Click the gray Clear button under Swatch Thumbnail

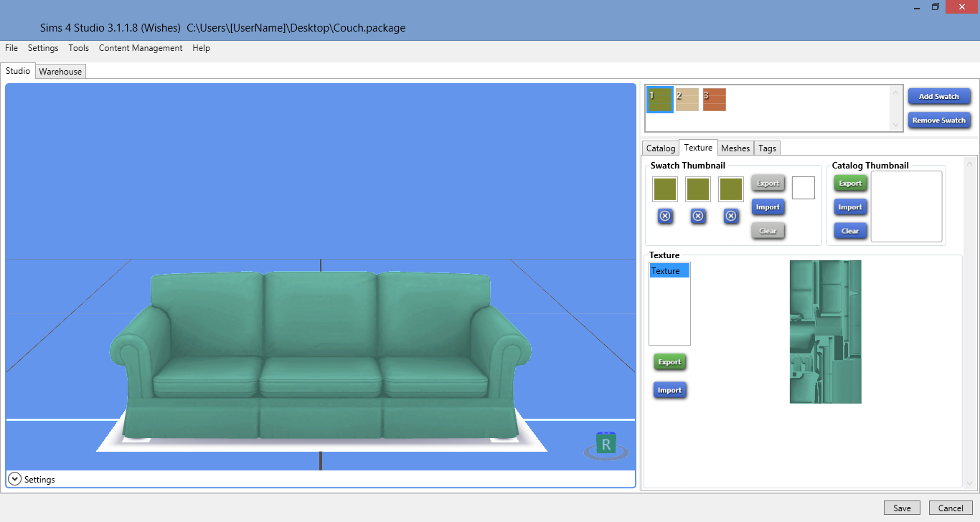(768, 231)
